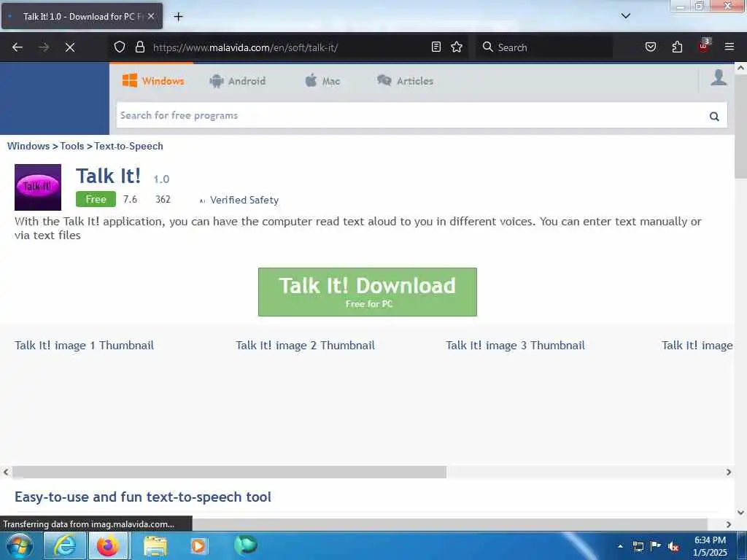
Task: Open network status tray icon
Action: (x=638, y=546)
